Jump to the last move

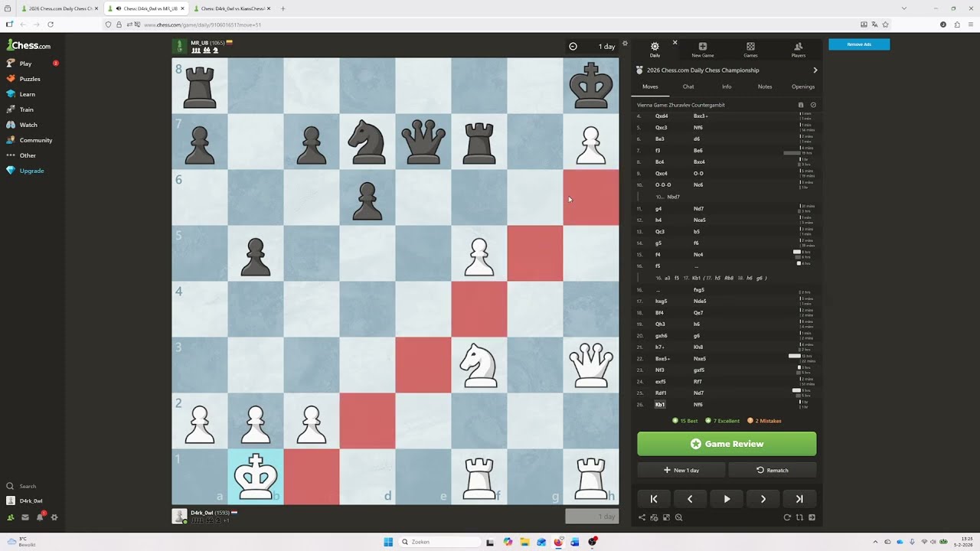799,499
